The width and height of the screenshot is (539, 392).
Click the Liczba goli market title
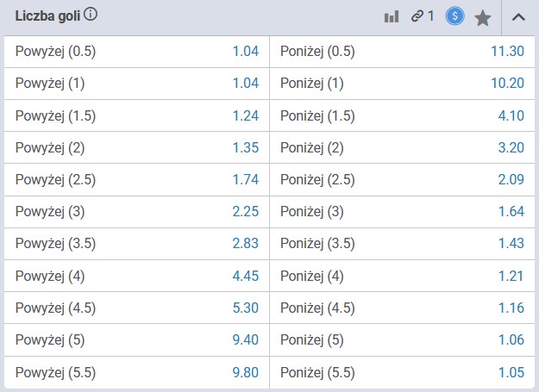(48, 15)
